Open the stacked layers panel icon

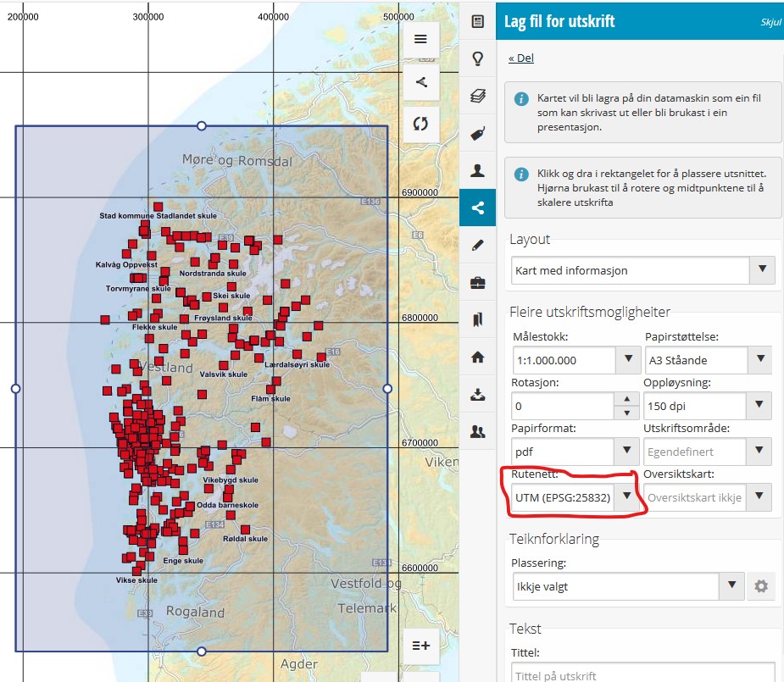point(477,96)
